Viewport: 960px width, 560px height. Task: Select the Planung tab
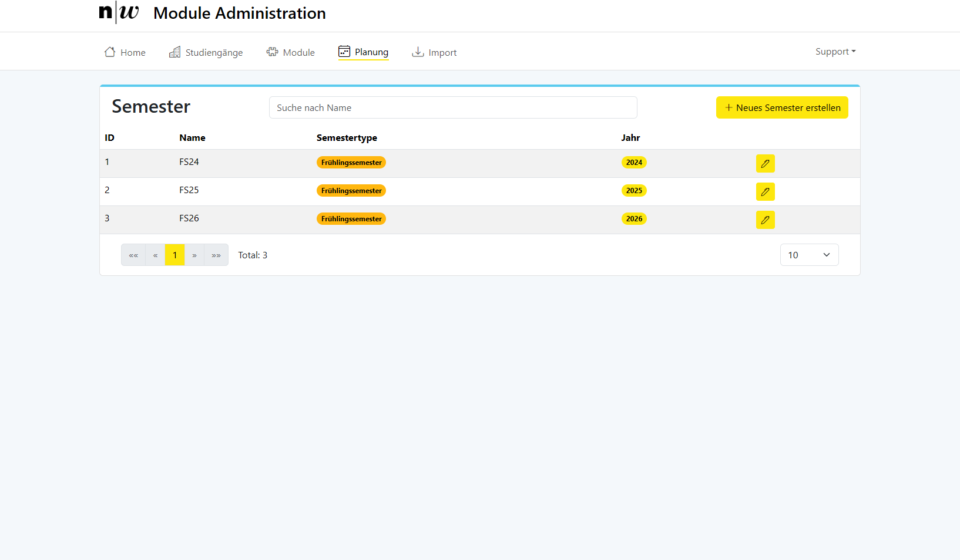363,52
